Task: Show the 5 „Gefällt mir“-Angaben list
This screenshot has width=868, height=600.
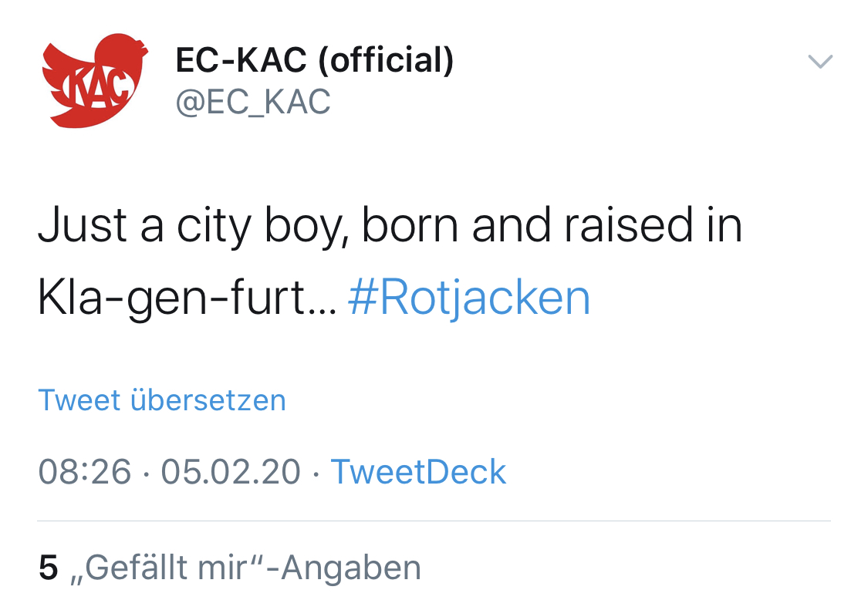Action: (x=230, y=568)
